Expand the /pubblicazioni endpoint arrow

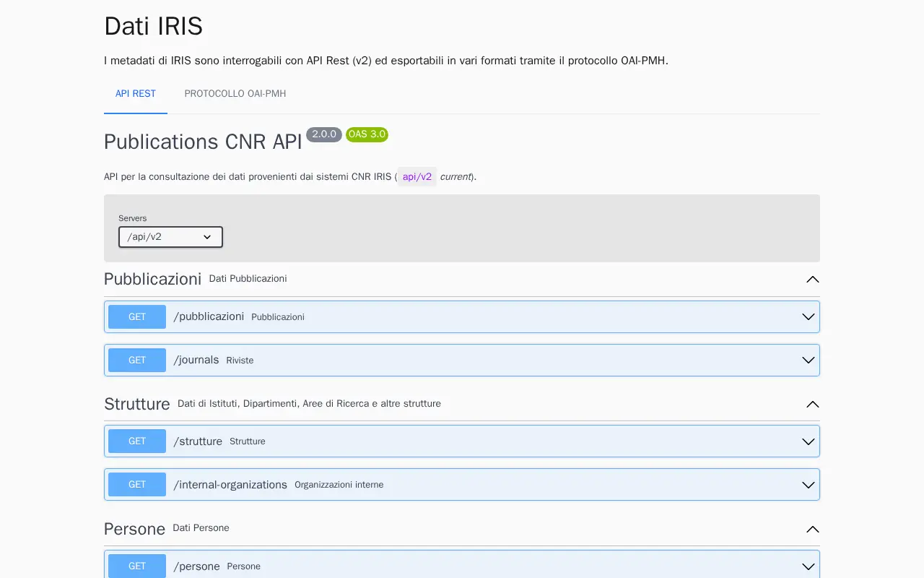(808, 317)
